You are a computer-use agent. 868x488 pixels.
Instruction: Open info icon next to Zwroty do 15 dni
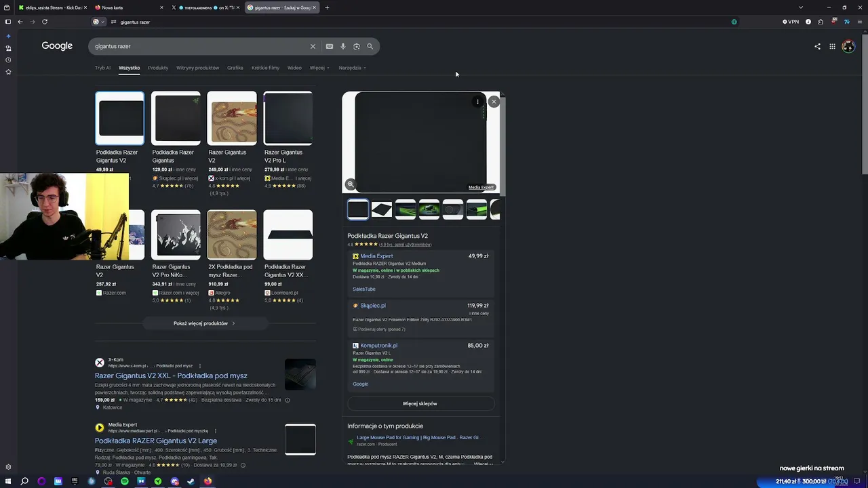click(288, 401)
